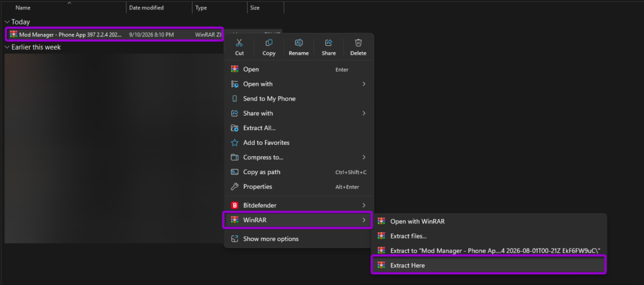644x285 pixels.
Task: Expand the Compress to submenu arrow
Action: 364,157
